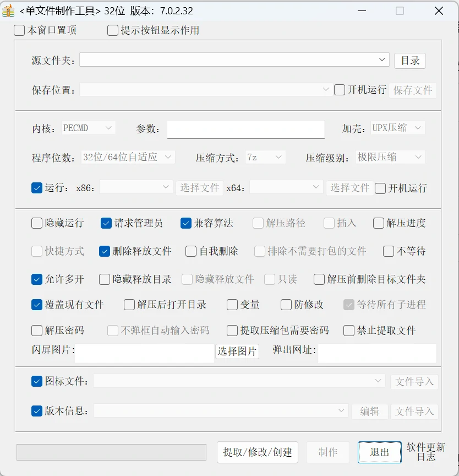Enable 解压密码 checkbox
Screen dimensions: 459x476
[x=37, y=331]
